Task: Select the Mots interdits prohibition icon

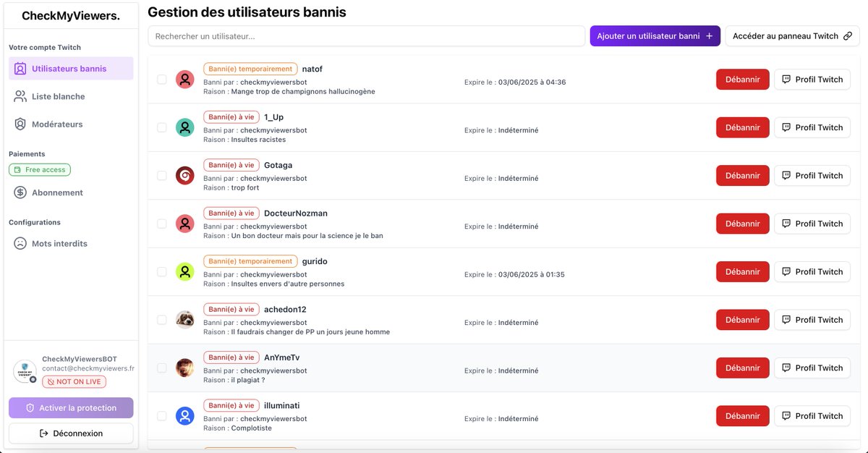Action: pos(20,243)
